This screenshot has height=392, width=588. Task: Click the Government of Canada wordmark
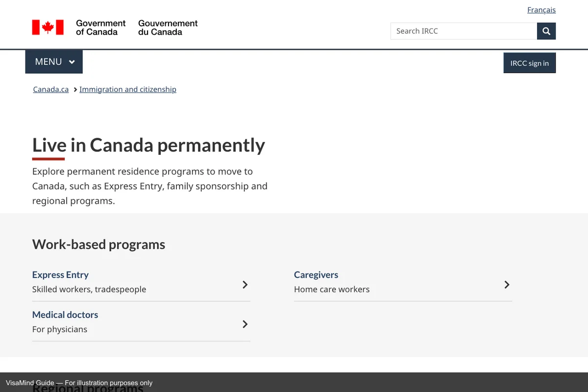click(100, 27)
